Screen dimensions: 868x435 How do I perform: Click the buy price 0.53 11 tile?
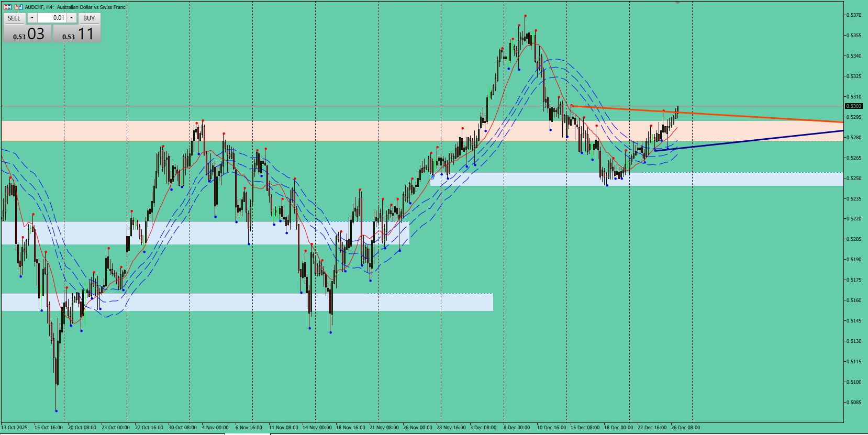[x=77, y=34]
